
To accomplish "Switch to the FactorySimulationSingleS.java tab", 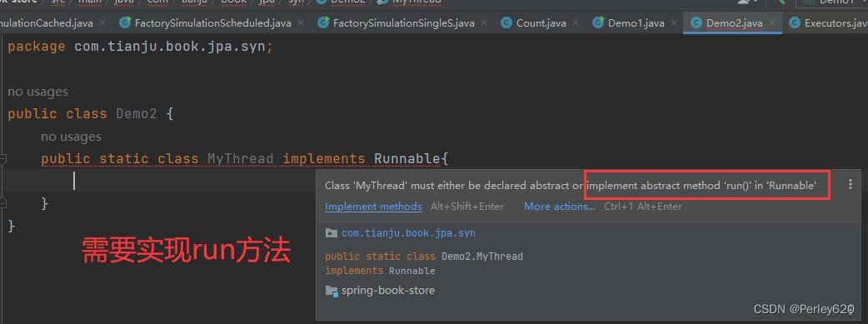I will pyautogui.click(x=403, y=23).
